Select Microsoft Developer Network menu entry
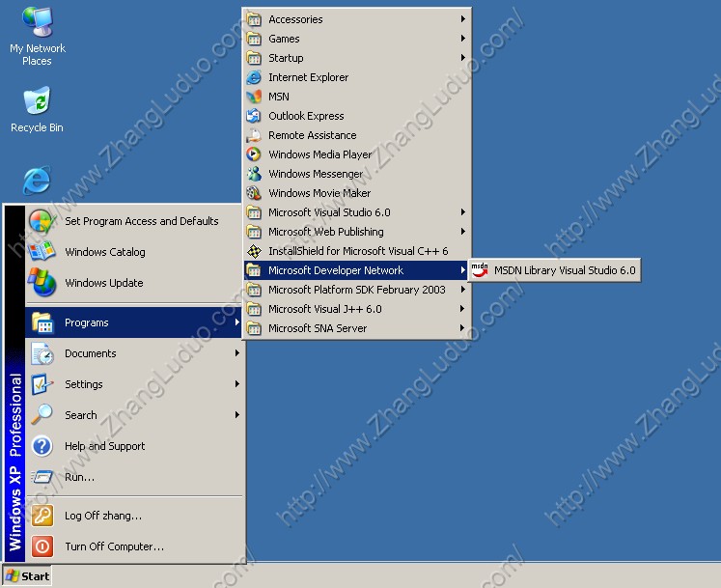Viewport: 721px width, 588px height. [x=356, y=270]
